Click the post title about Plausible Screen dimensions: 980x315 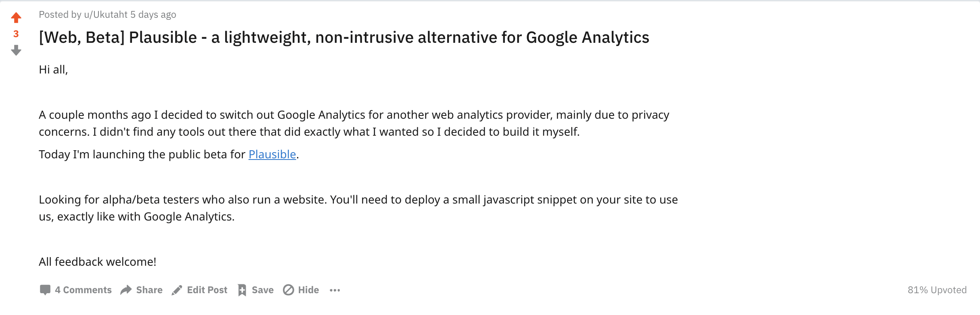[344, 38]
